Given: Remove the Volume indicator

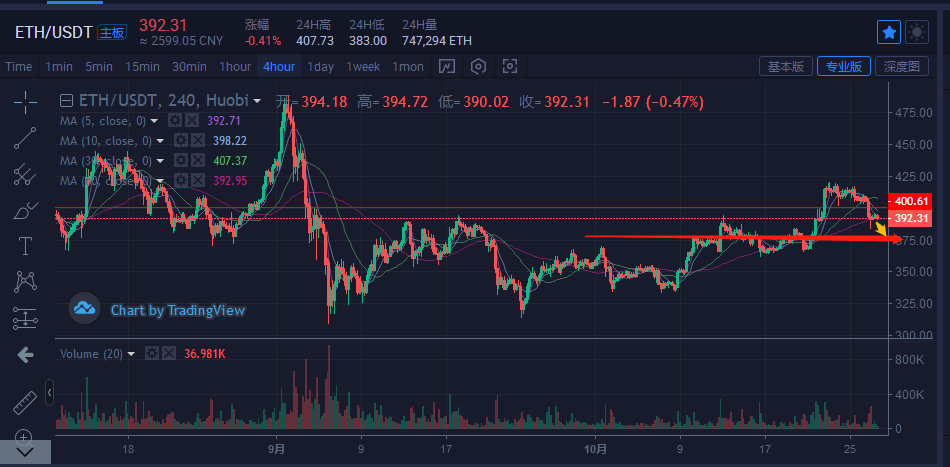Looking at the screenshot, I should click(x=169, y=353).
